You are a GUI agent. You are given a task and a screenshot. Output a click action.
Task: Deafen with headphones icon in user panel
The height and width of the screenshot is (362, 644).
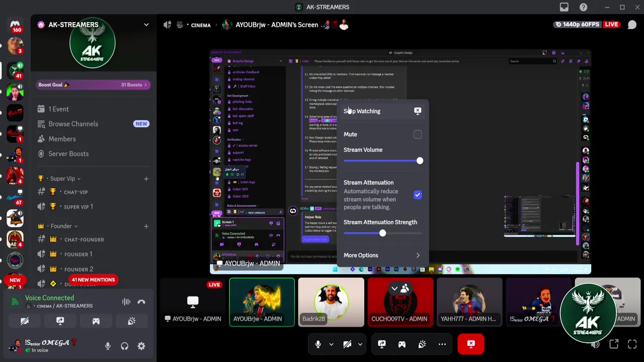(124, 346)
